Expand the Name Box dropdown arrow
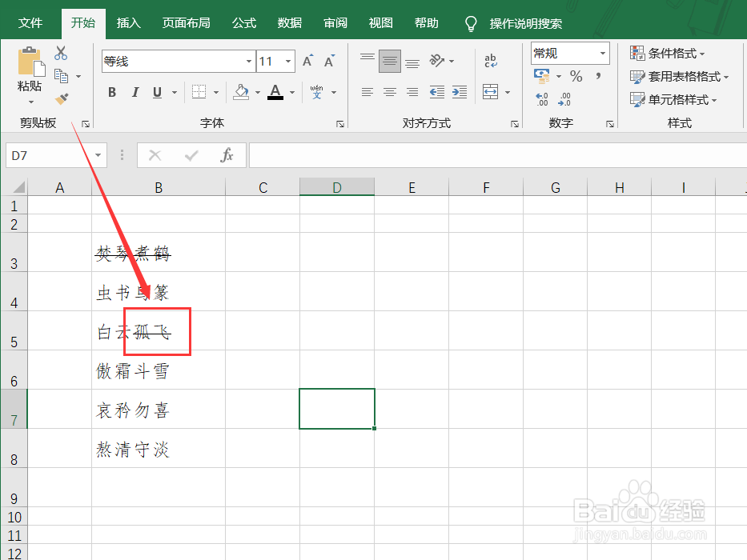This screenshot has height=560, width=747. tap(98, 155)
